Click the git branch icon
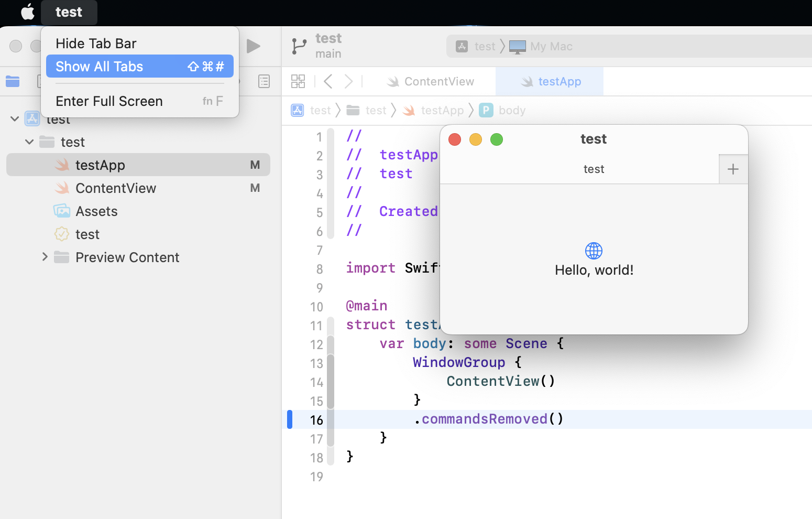 click(x=299, y=46)
